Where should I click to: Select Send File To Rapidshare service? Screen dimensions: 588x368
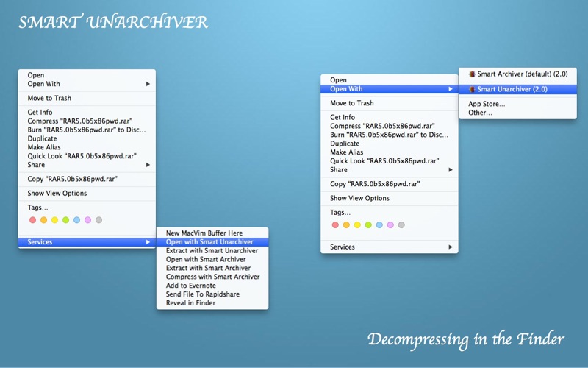(x=212, y=294)
